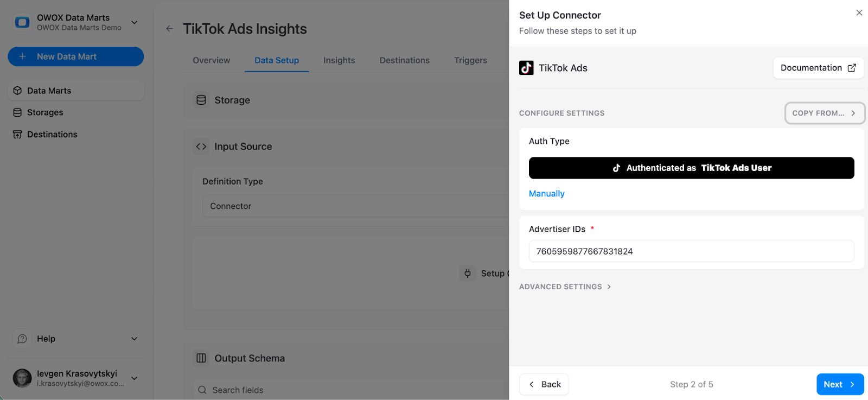Image resolution: width=868 pixels, height=400 pixels.
Task: Click the i.krasovytskyi@owox.co... email text
Action: point(80,383)
